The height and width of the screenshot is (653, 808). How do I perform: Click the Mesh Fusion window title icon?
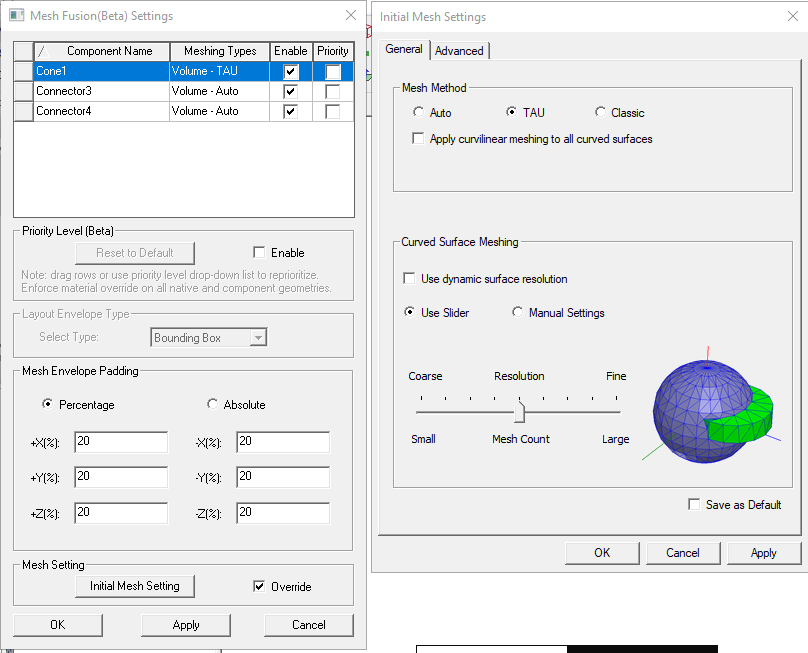coord(16,15)
